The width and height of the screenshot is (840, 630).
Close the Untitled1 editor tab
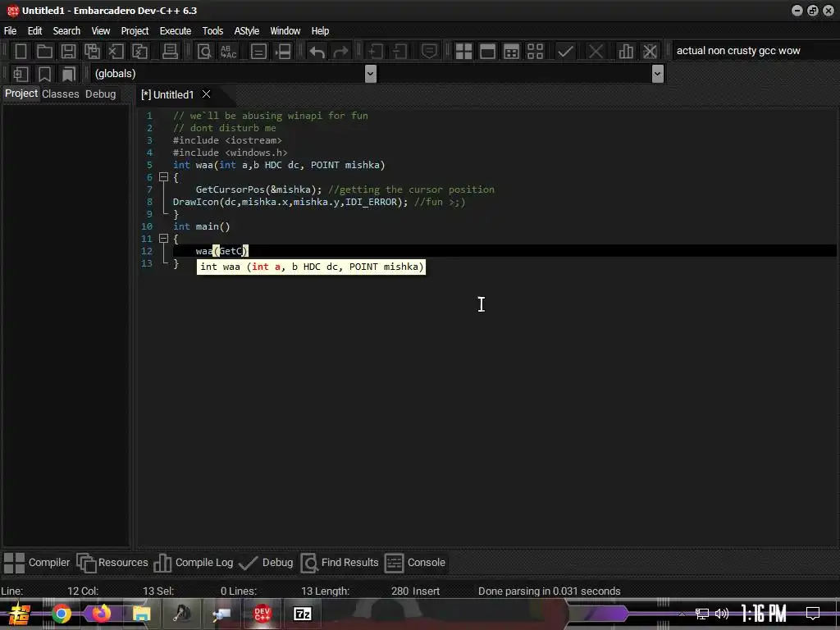tap(206, 94)
